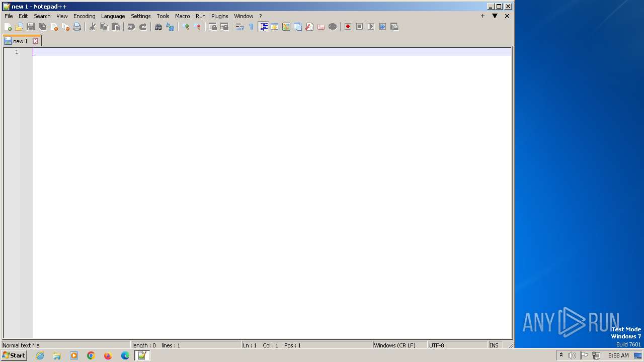
Task: Click the 8:58 AM taskbar clock
Action: (618, 355)
